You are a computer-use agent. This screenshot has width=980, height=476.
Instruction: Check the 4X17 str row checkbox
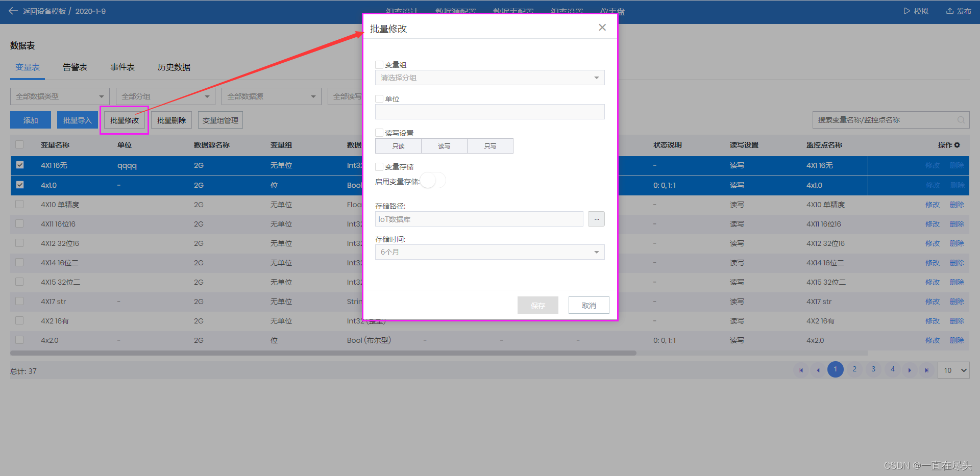click(19, 301)
